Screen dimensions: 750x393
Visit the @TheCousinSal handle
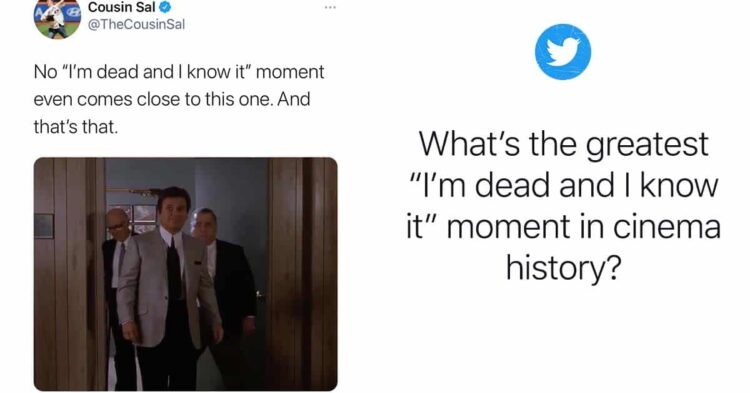136,24
